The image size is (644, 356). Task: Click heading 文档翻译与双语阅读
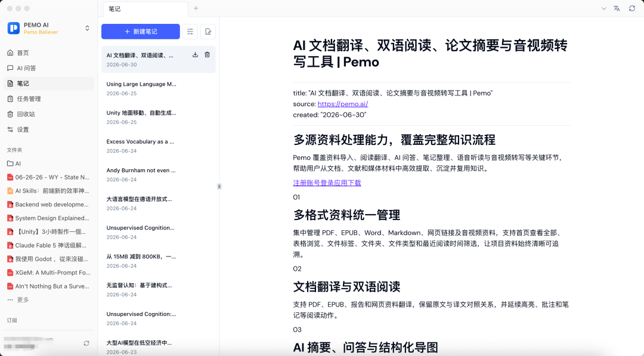(346, 286)
